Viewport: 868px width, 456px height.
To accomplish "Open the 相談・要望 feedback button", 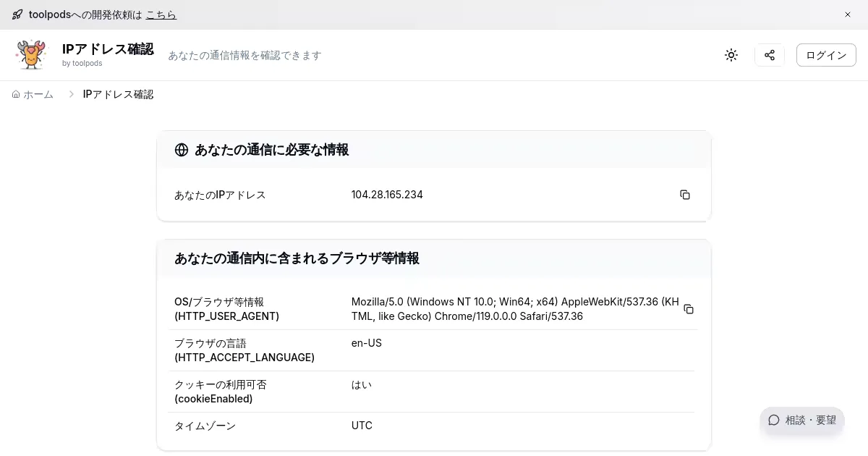I will pyautogui.click(x=802, y=420).
